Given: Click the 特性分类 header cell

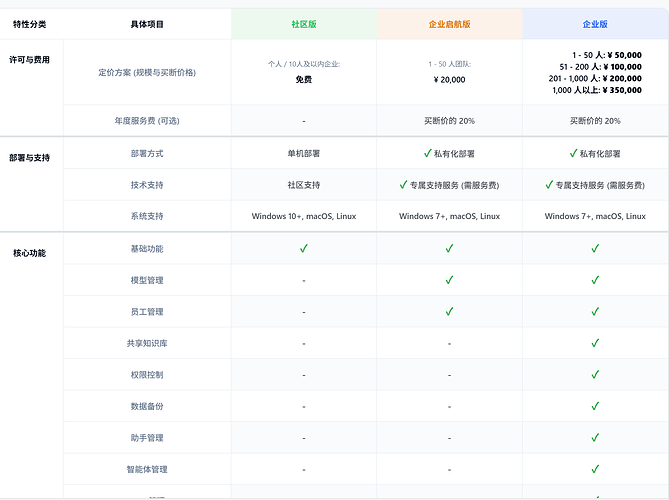Looking at the screenshot, I should (x=29, y=24).
